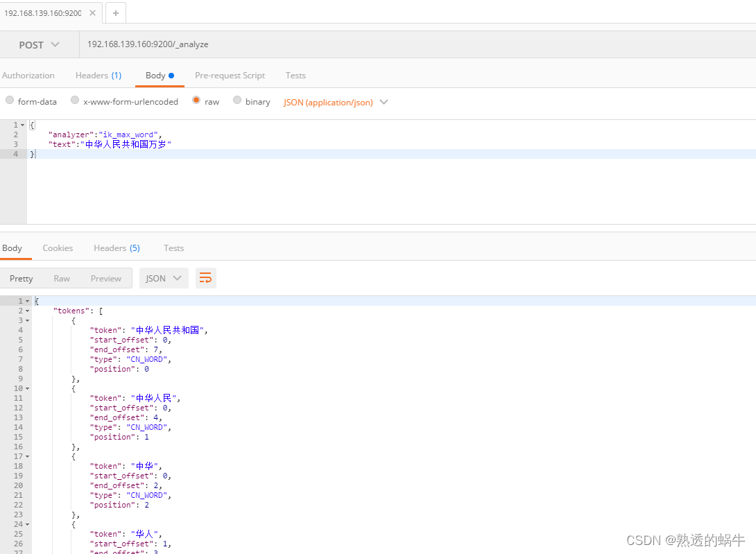Collapse request body line 1 fold arrow
The image size is (756, 554).
(22, 125)
